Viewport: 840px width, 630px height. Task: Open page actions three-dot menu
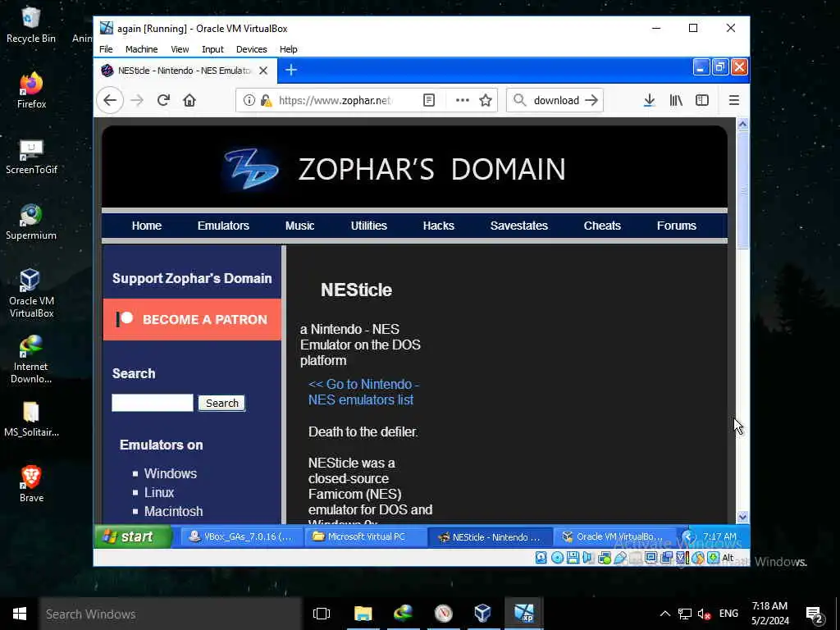463,100
